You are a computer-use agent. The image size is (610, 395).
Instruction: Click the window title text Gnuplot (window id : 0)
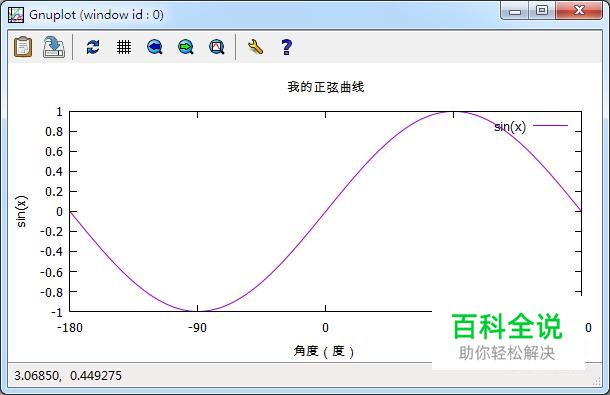(96, 15)
